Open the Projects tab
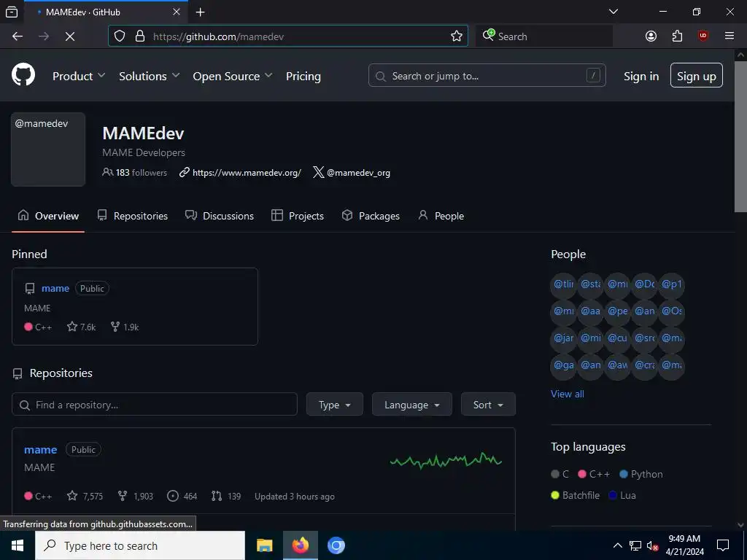This screenshot has width=747, height=560. point(298,216)
